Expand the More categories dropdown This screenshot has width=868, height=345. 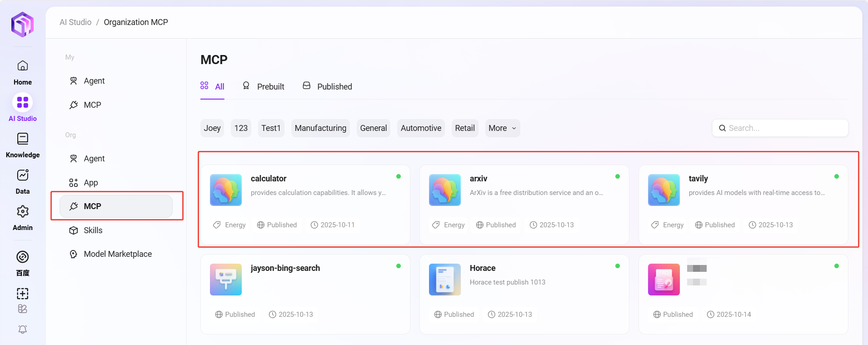click(502, 128)
